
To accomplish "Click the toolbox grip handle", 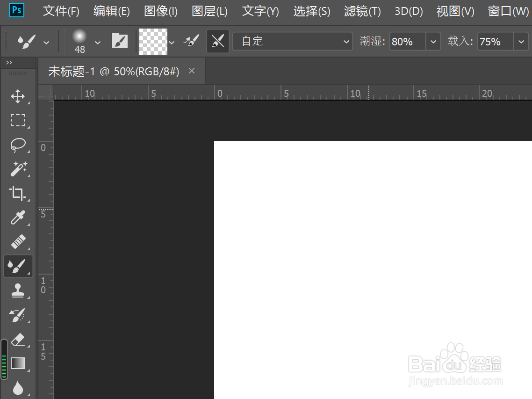I will [x=18, y=73].
